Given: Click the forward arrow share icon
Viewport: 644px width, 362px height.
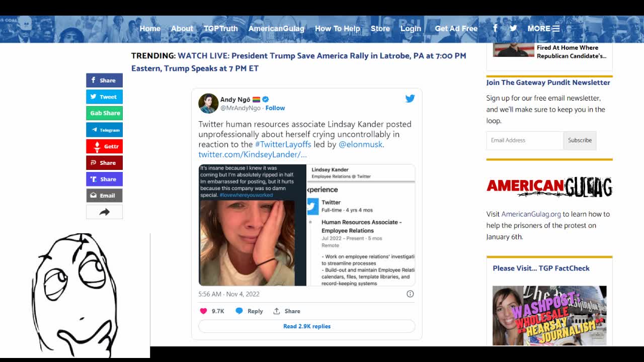Looking at the screenshot, I should 104,212.
